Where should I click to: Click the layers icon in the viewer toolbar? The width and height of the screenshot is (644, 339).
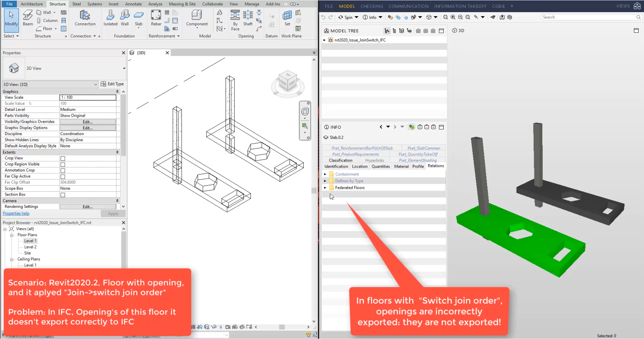tap(510, 17)
